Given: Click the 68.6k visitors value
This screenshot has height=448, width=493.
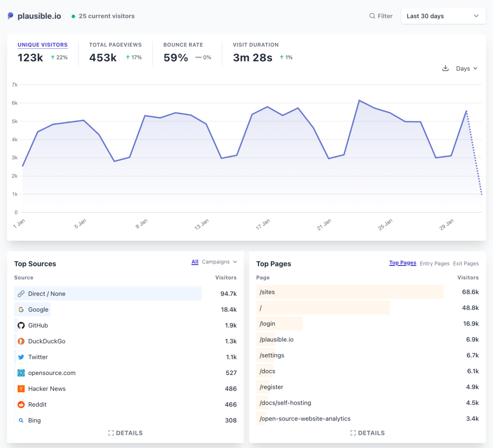Looking at the screenshot, I should (470, 292).
